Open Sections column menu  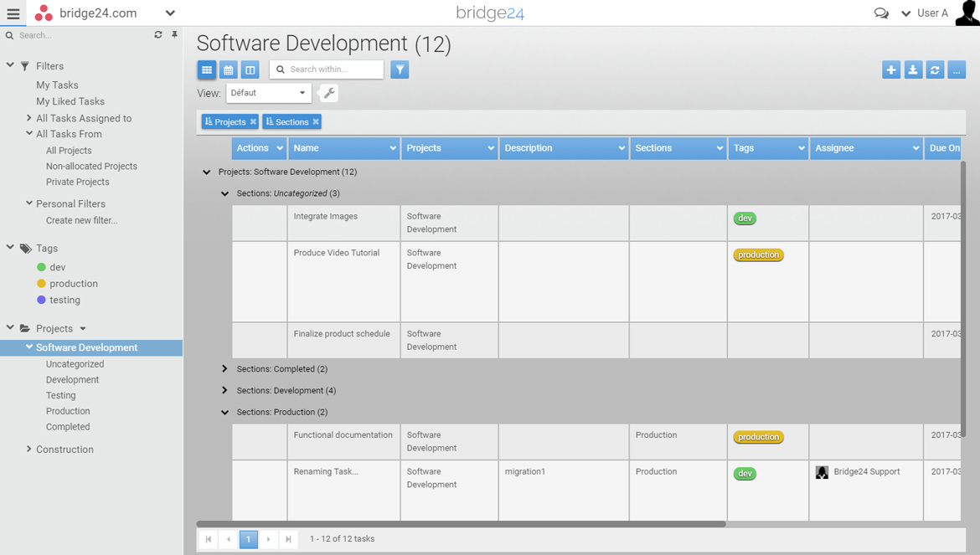pyautogui.click(x=720, y=148)
